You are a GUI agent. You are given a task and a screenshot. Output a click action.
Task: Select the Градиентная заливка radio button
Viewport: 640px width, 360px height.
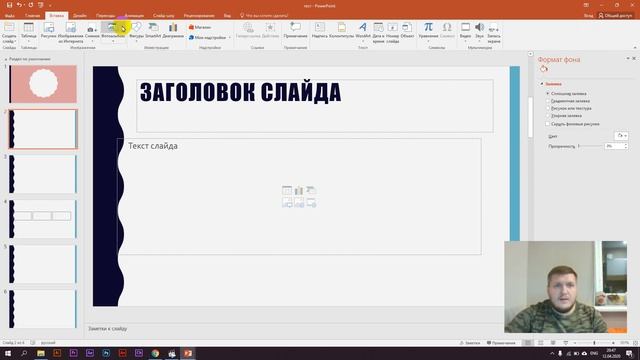[548, 101]
